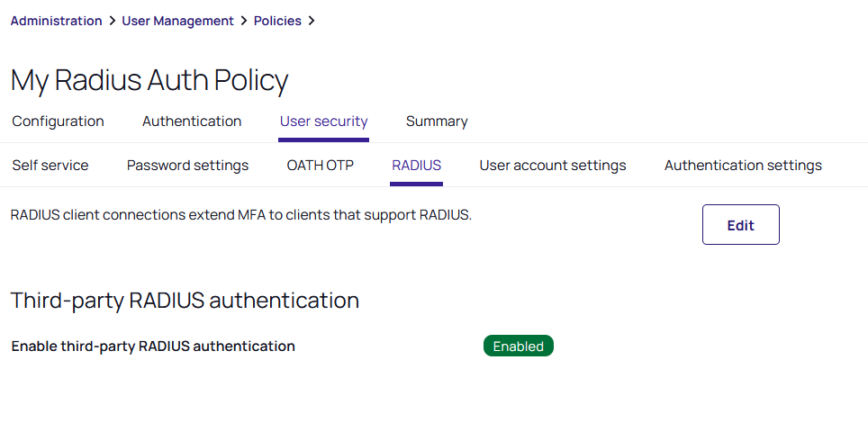Click the Administration breadcrumb link
Viewport: 868px width, 423px height.
[x=56, y=21]
